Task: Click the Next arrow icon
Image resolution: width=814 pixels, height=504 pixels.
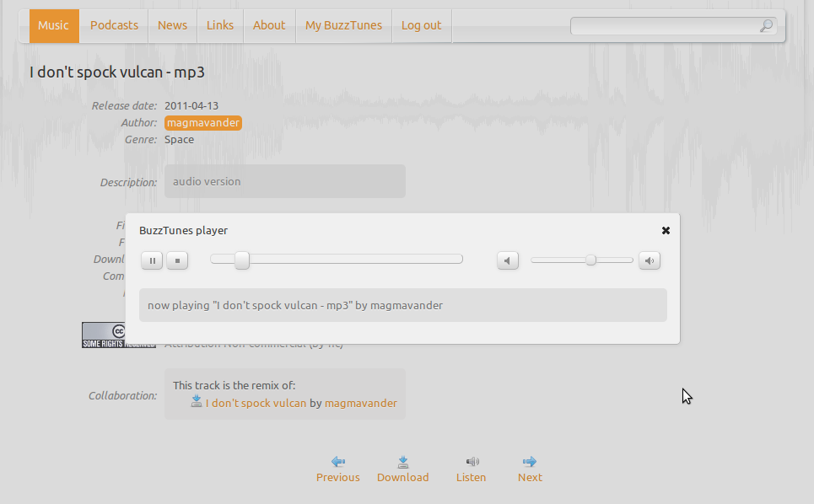Action: 530,462
